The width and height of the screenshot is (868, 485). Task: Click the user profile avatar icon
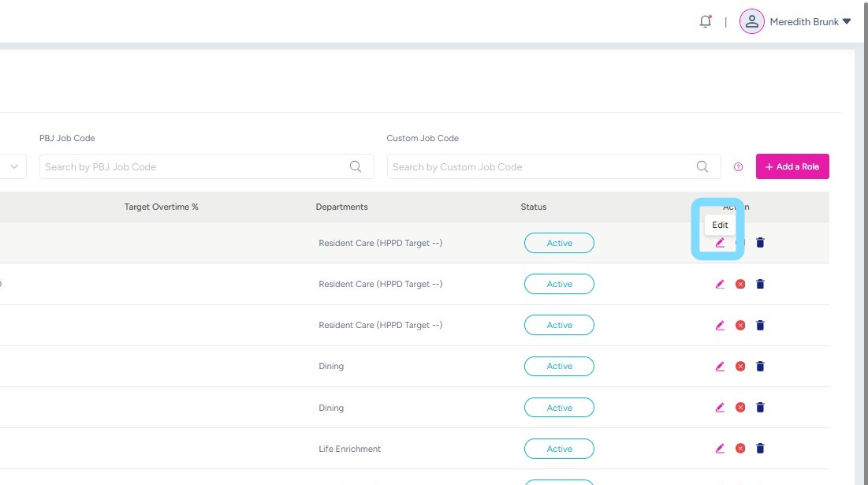[x=751, y=22]
